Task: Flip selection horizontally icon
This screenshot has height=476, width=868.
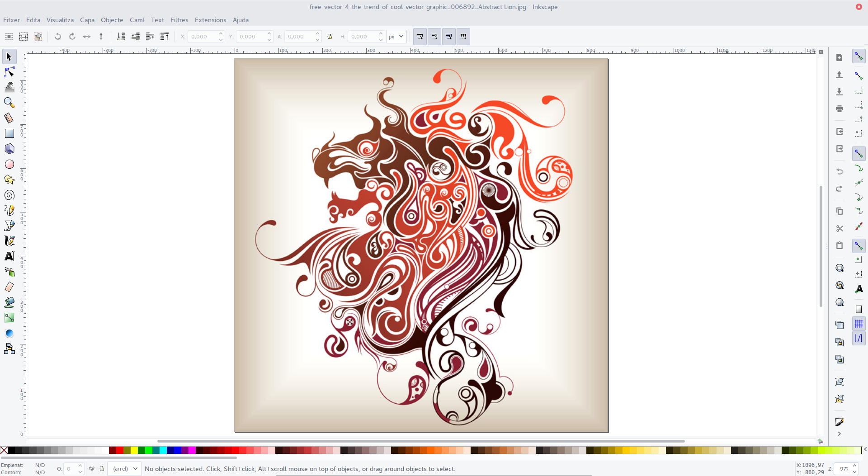Action: point(87,37)
